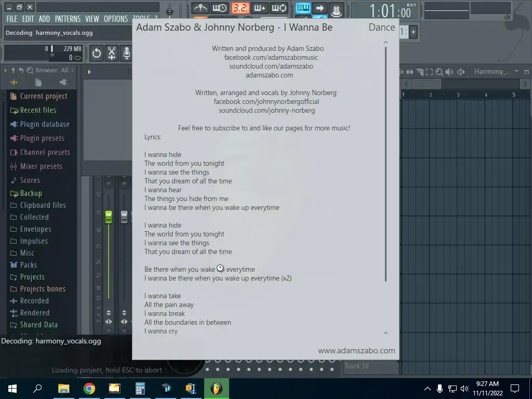
Task: Click the taskbar volume speaker icon
Action: (x=464, y=389)
